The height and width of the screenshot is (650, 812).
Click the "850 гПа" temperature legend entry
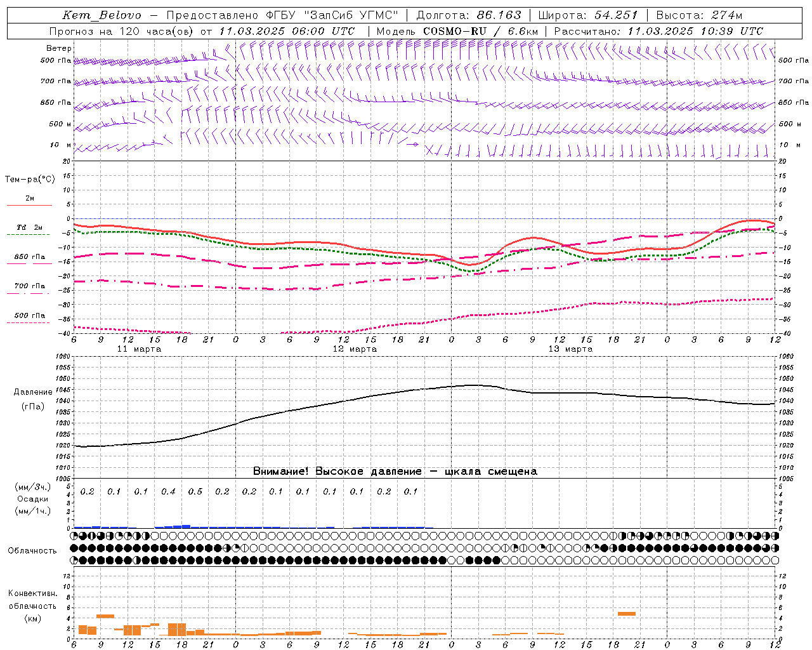(29, 257)
